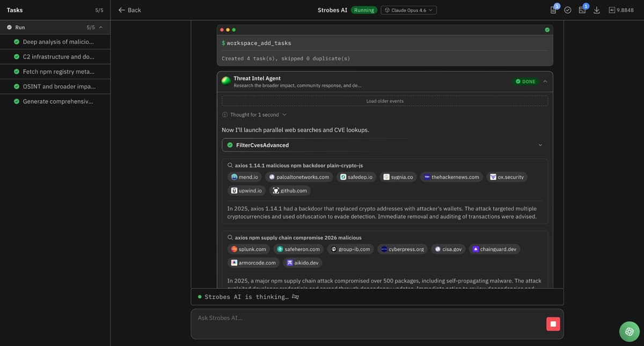644x346 pixels.
Task: Open the aikido.dev source link
Action: 303,263
